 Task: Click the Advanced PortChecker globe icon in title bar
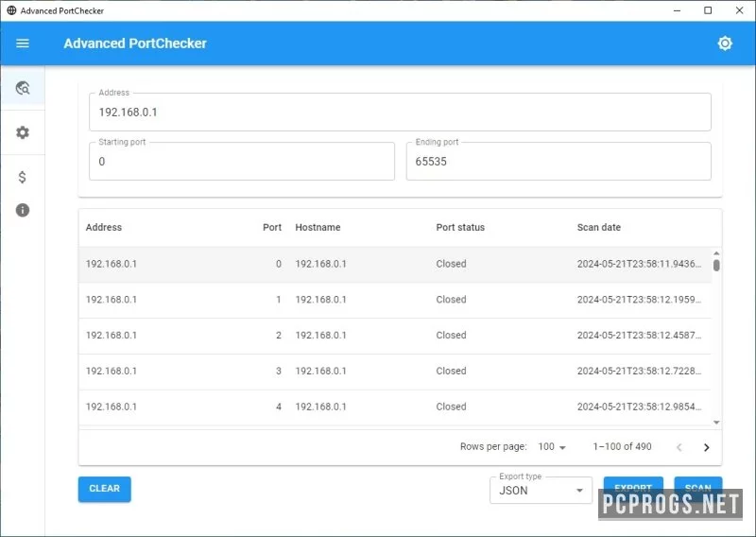click(11, 10)
